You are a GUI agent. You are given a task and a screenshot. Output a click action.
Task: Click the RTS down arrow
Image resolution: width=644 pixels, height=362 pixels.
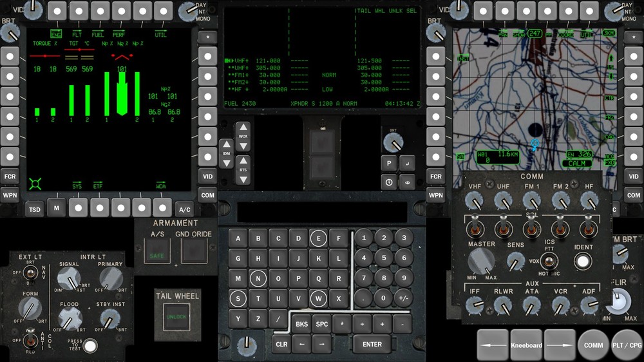pos(243,180)
